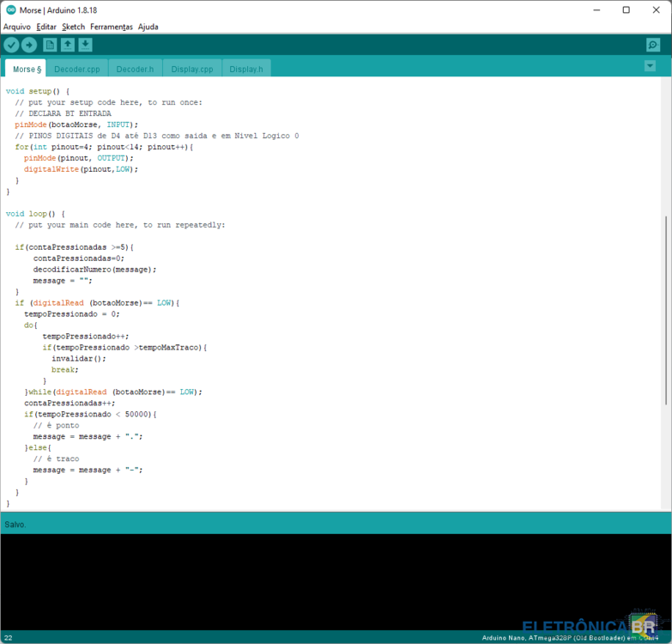Switch to the Decoder.cpp tab
The width and height of the screenshot is (672, 644).
(x=77, y=69)
